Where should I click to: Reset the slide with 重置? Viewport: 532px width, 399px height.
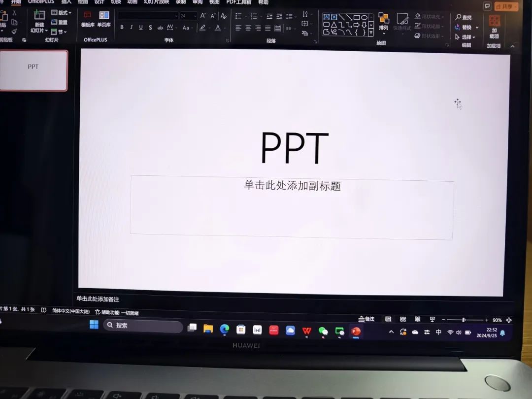(x=59, y=22)
